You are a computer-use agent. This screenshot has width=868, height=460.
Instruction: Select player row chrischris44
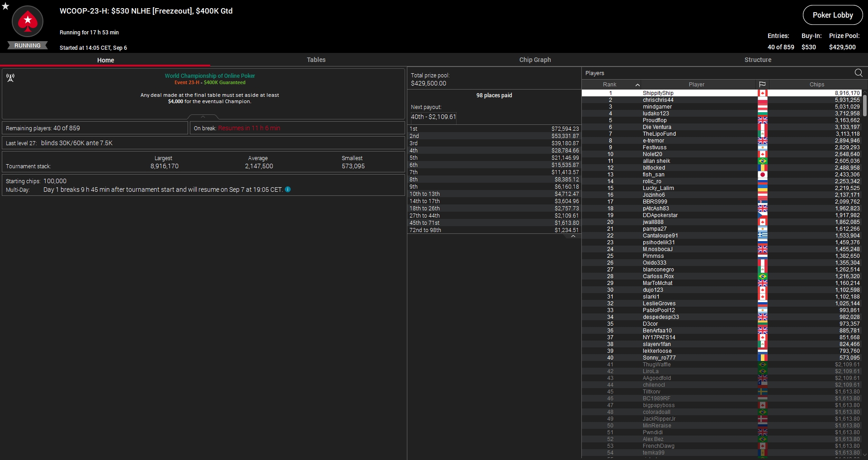pos(722,100)
